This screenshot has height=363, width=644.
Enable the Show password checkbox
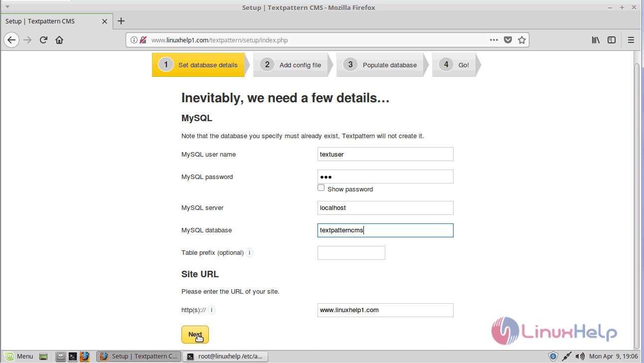(321, 188)
